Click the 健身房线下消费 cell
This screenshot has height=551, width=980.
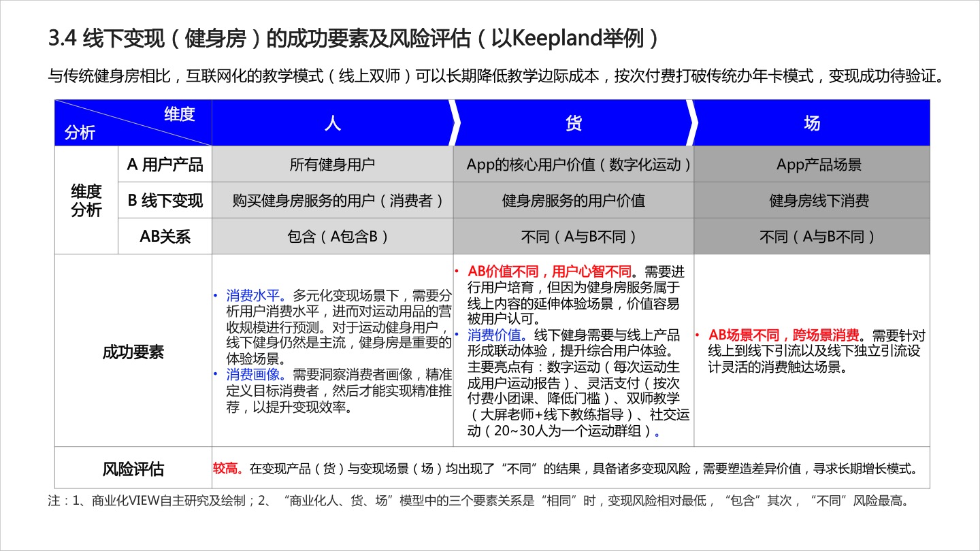tap(812, 200)
